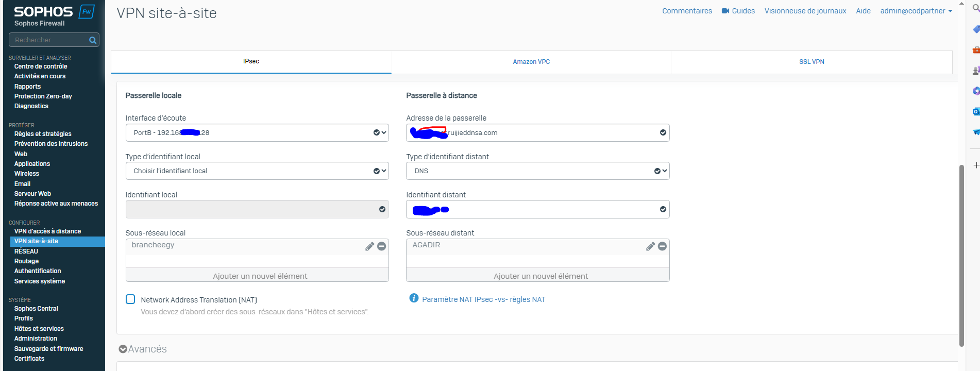The image size is (980, 371).
Task: Open the Identifiant local dropdown
Action: coord(257,209)
